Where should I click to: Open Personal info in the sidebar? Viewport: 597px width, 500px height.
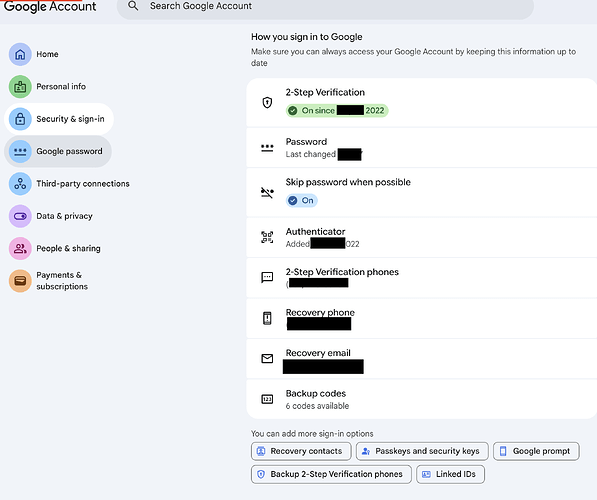pyautogui.click(x=61, y=86)
